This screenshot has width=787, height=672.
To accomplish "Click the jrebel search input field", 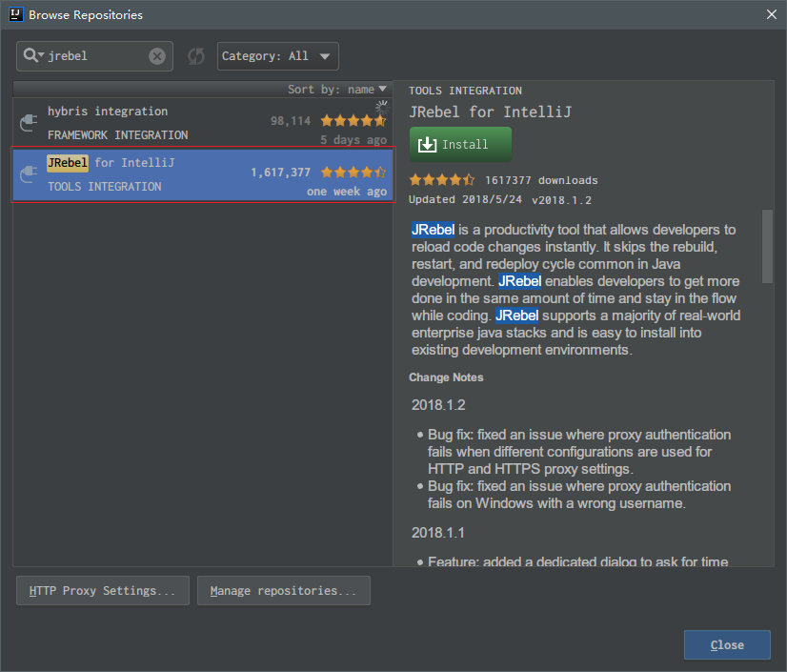I will tap(95, 55).
